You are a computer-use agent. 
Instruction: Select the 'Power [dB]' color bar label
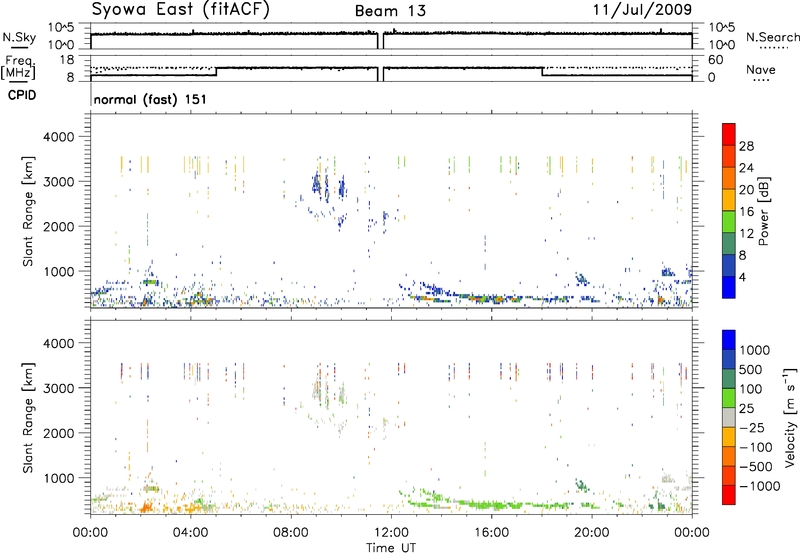(763, 211)
